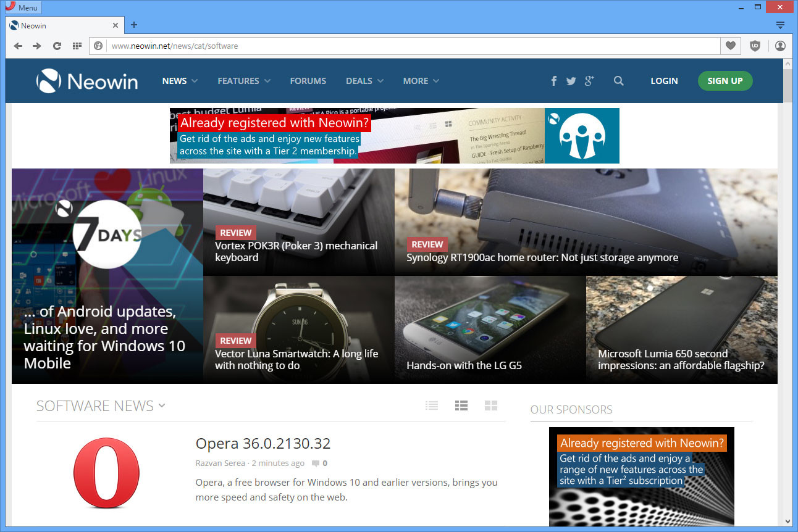Image resolution: width=798 pixels, height=532 pixels.
Task: Click the '2 minutes ago' timestamp
Action: (277, 463)
